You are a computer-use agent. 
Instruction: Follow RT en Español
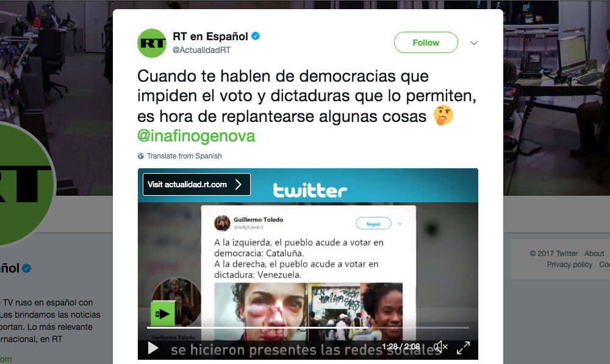[426, 43]
